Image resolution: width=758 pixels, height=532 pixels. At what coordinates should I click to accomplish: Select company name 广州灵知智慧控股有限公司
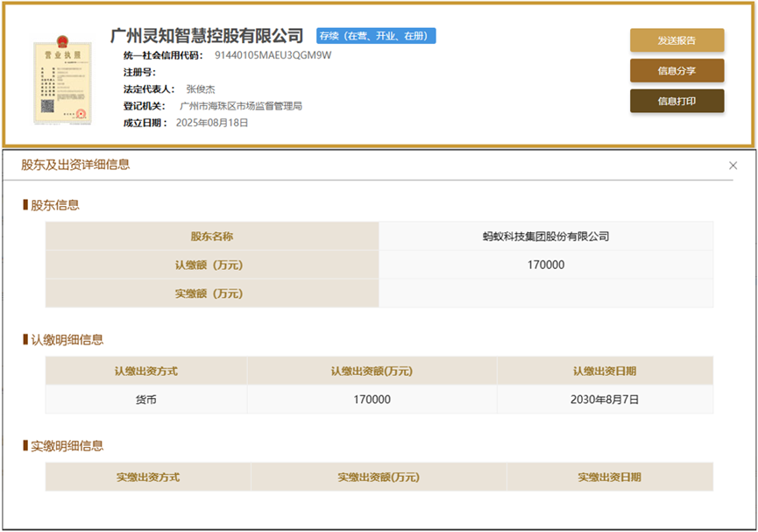pos(207,36)
